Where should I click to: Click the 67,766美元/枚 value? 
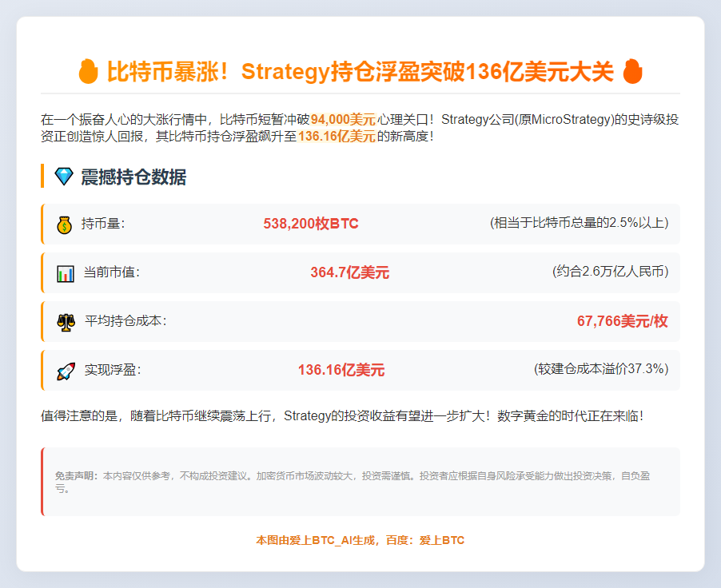[x=622, y=321]
